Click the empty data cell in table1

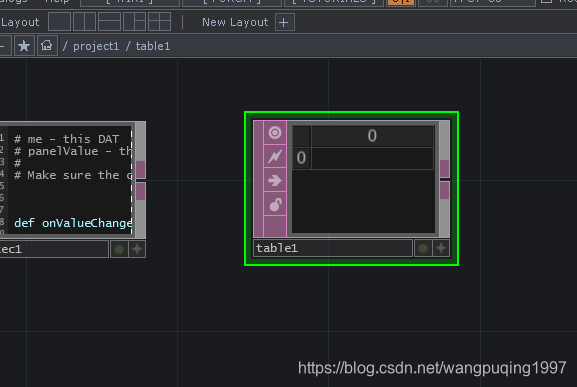tap(372, 158)
